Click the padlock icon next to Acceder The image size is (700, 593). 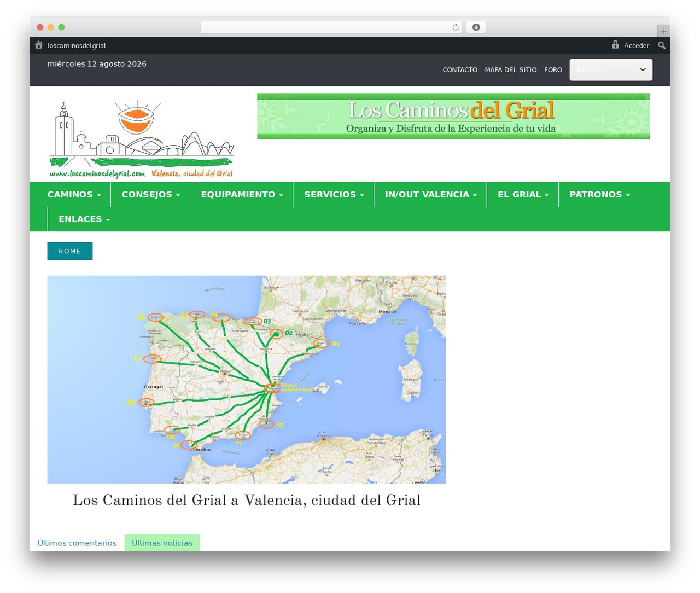point(615,45)
